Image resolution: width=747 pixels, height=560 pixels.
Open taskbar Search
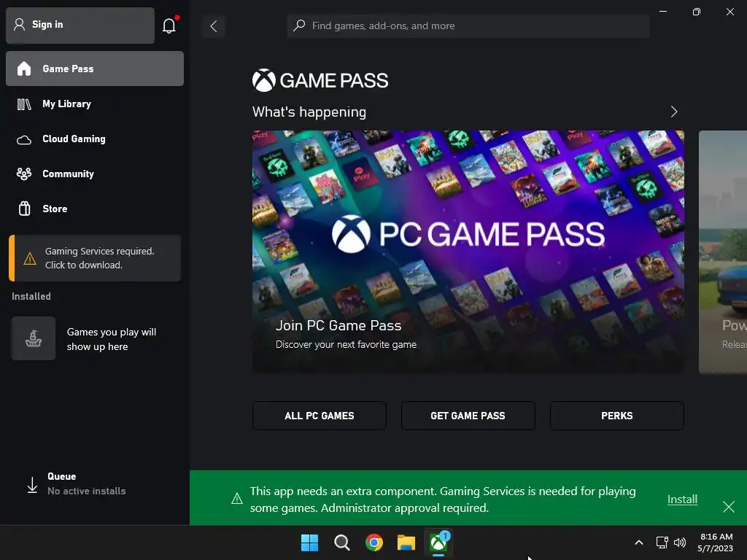click(341, 542)
